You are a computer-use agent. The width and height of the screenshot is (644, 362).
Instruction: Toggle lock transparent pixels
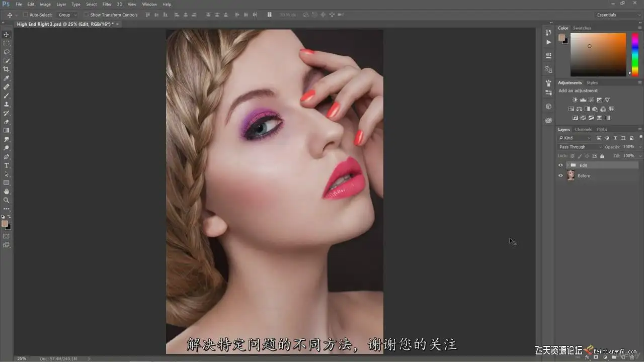(573, 156)
